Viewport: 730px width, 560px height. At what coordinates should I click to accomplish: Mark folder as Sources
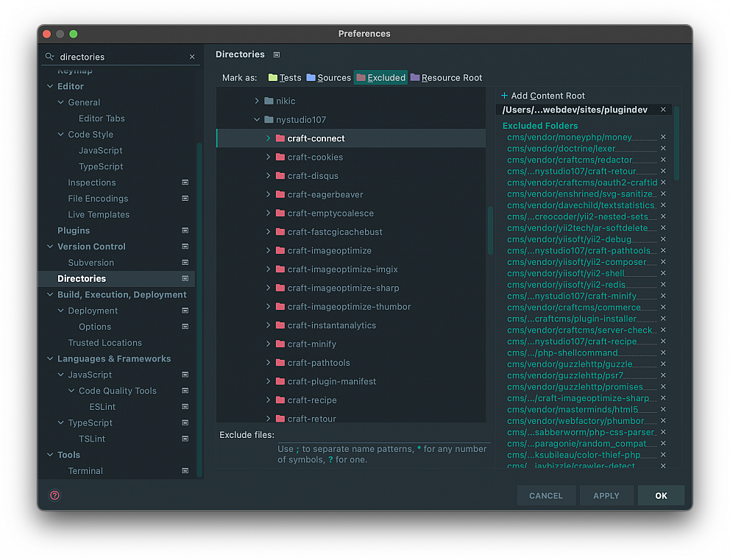coord(329,78)
